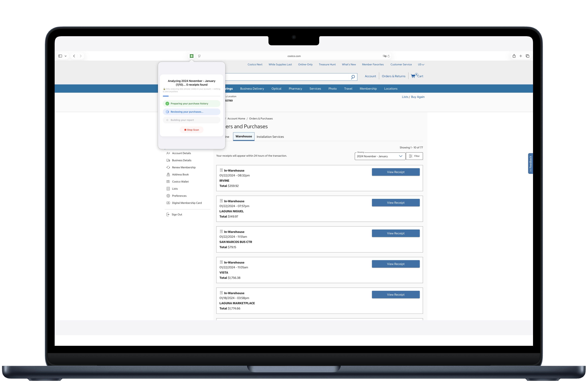Click the costco.com address bar
588x382 pixels.
294,56
